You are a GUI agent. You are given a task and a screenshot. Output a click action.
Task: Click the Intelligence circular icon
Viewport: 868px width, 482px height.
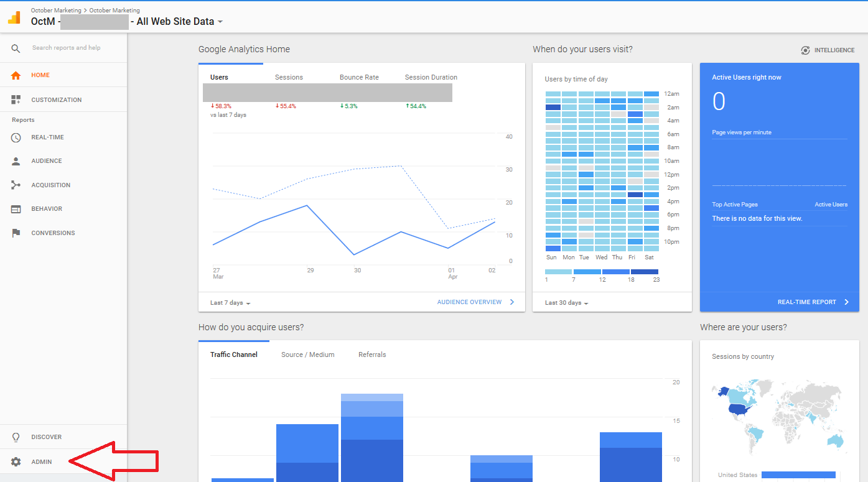(x=806, y=50)
